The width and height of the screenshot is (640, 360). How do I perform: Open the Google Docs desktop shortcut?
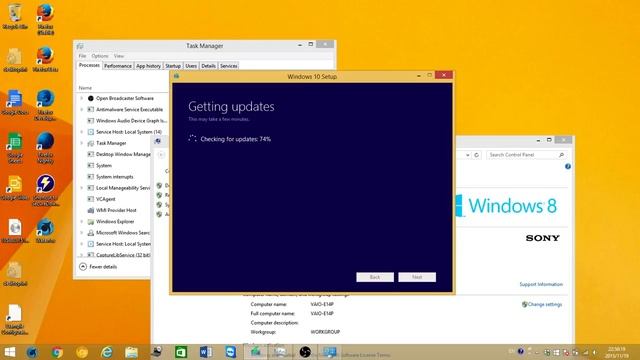15,102
